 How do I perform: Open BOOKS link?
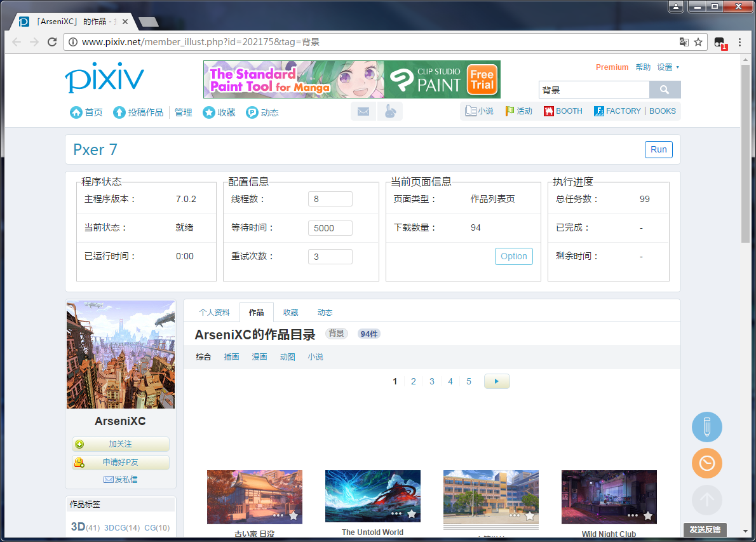click(x=663, y=111)
